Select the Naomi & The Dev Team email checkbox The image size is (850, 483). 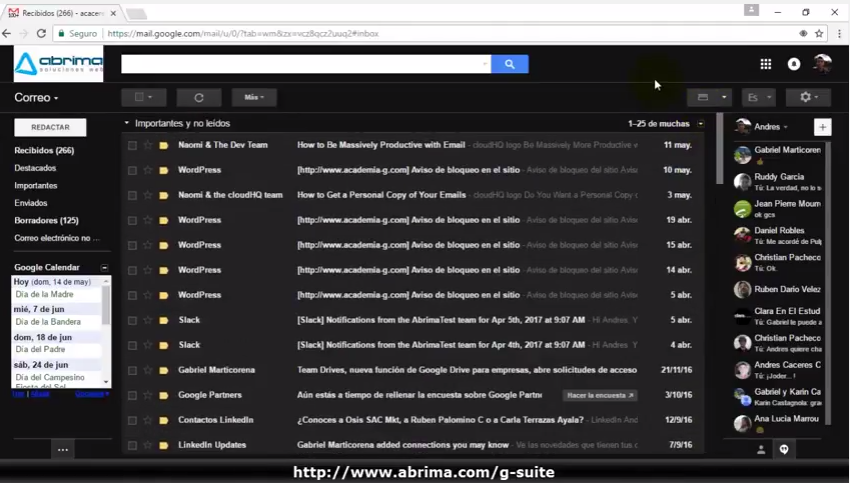pos(132,145)
